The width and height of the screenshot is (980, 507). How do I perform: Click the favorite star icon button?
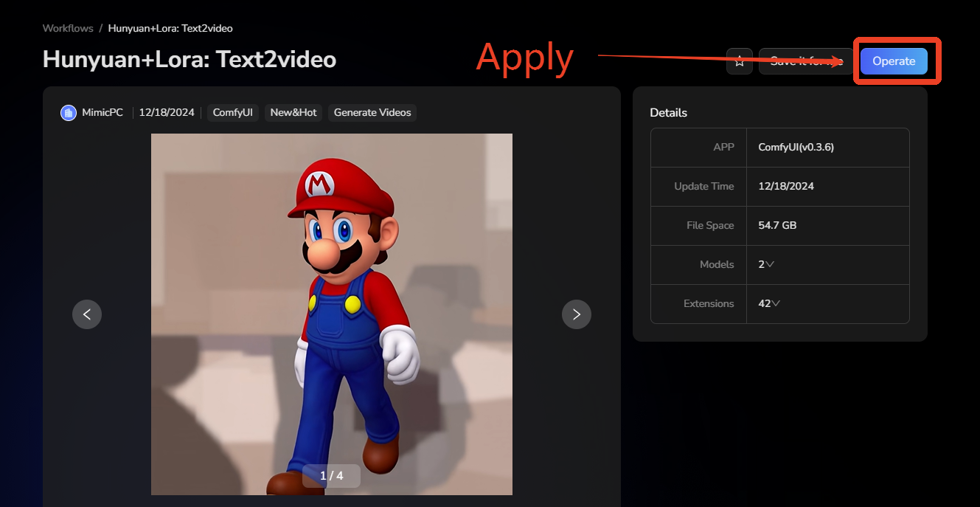(x=740, y=61)
